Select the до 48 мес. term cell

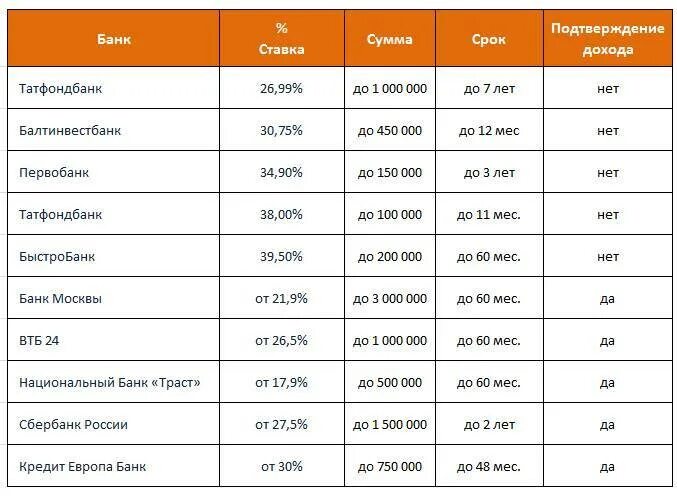point(489,466)
